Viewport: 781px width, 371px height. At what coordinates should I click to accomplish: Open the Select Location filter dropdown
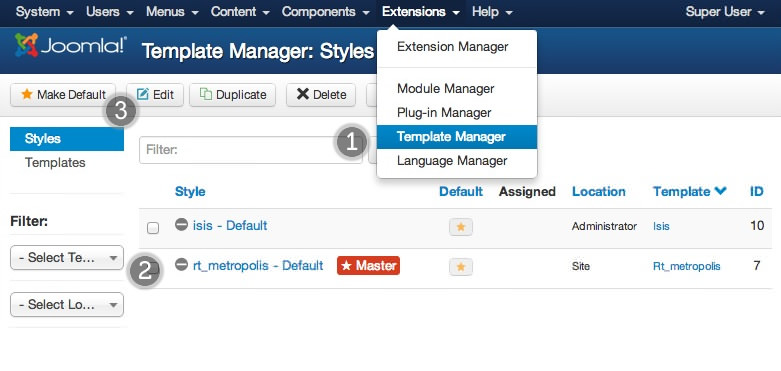67,304
